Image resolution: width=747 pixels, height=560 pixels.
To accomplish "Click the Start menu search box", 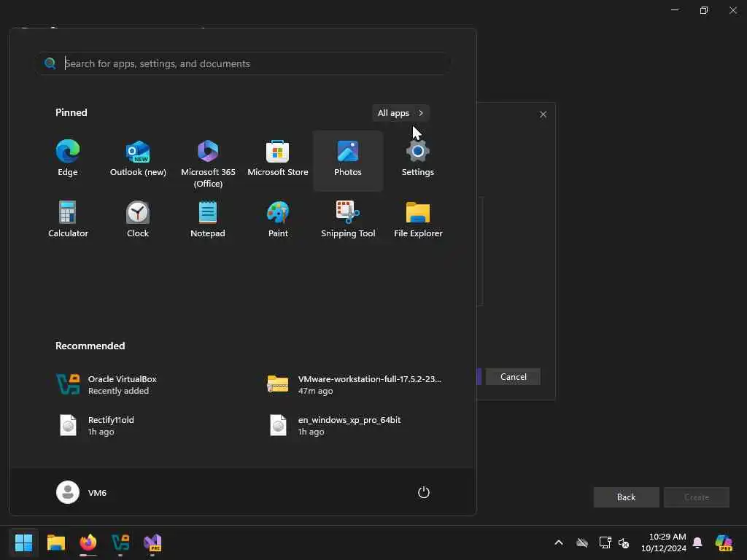I will (243, 63).
